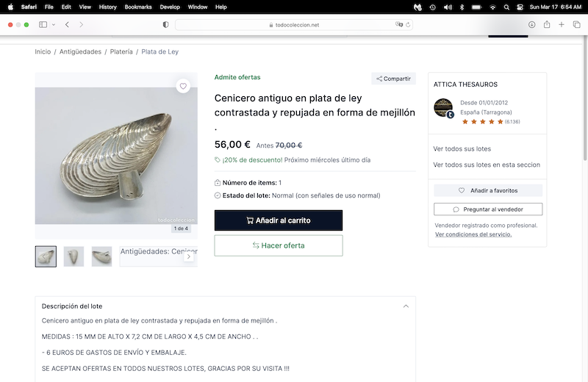Expand thumbnail carousel with next arrow
Screen dimensions: 588x382
tap(189, 256)
